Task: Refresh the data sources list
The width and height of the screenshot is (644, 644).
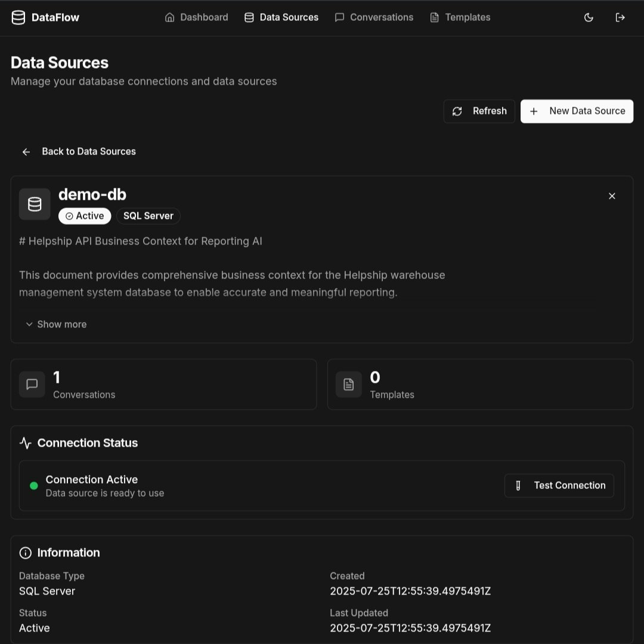Action: click(479, 111)
